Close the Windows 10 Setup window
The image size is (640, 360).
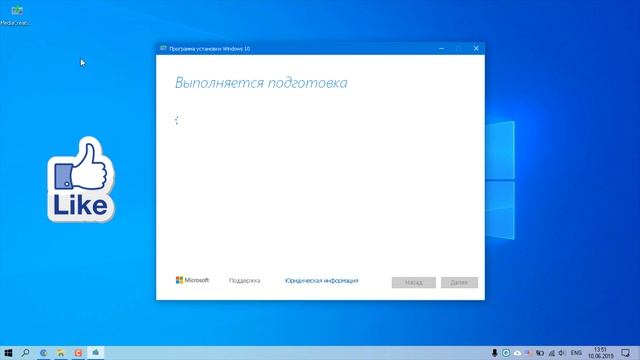(476, 49)
